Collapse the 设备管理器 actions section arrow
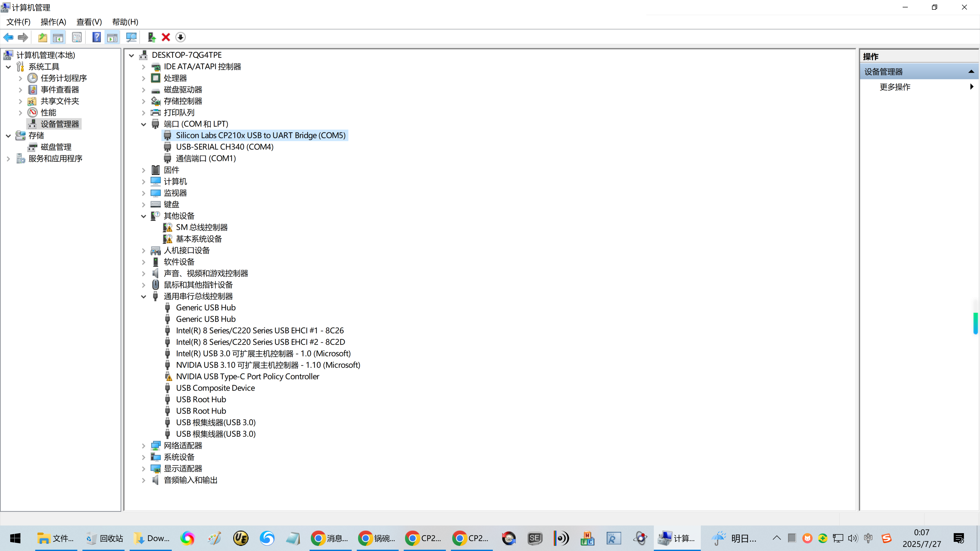The image size is (980, 551). [x=971, y=71]
